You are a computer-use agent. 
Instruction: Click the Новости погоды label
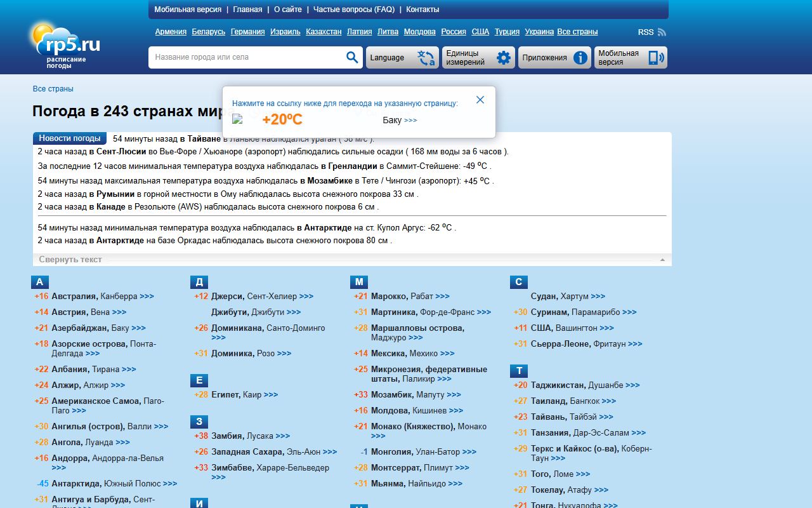70,138
